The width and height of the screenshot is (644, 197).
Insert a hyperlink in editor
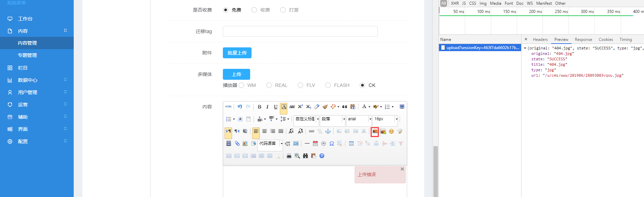coord(312,131)
